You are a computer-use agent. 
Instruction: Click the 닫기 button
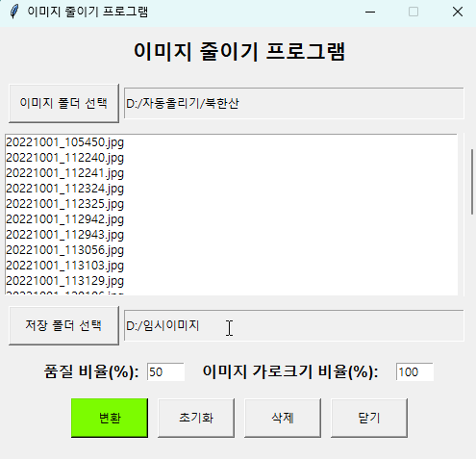pyautogui.click(x=369, y=418)
